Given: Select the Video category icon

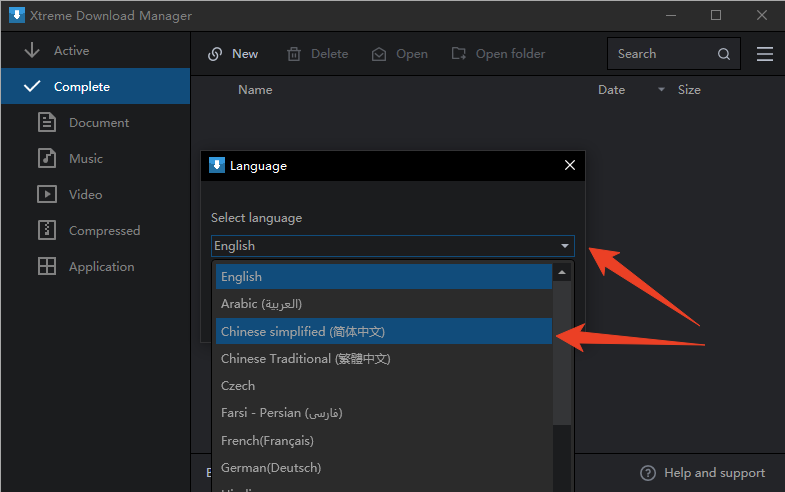Looking at the screenshot, I should (x=47, y=195).
